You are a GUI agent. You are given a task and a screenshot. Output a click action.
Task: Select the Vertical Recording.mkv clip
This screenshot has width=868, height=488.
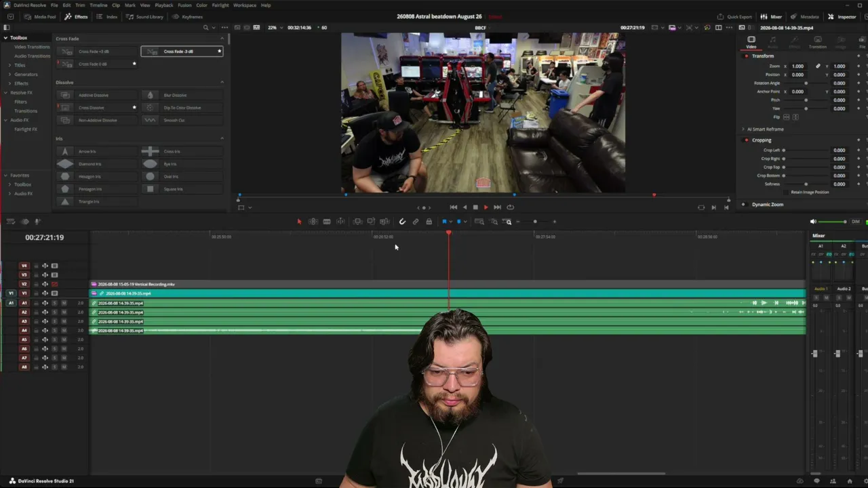448,284
